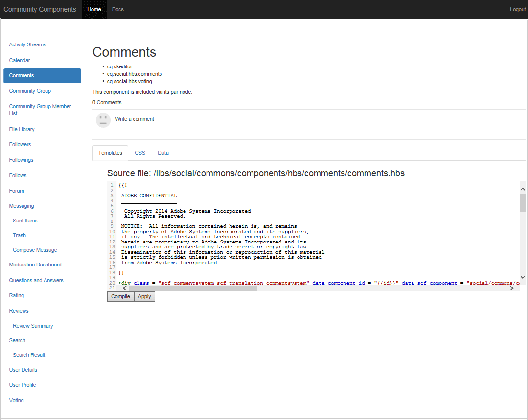The width and height of the screenshot is (528, 420).
Task: Open Review Summary in the sidebar
Action: 33,326
